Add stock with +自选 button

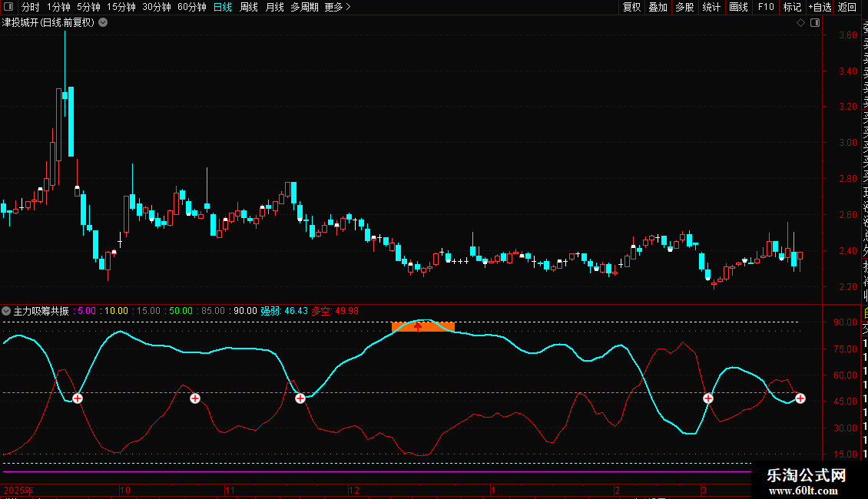click(820, 7)
